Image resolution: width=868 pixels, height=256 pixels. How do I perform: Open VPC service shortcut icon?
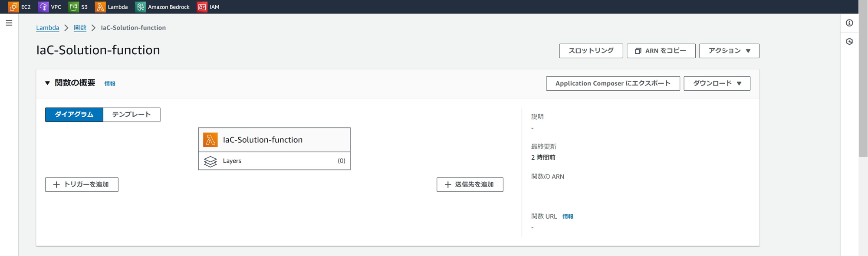point(43,7)
